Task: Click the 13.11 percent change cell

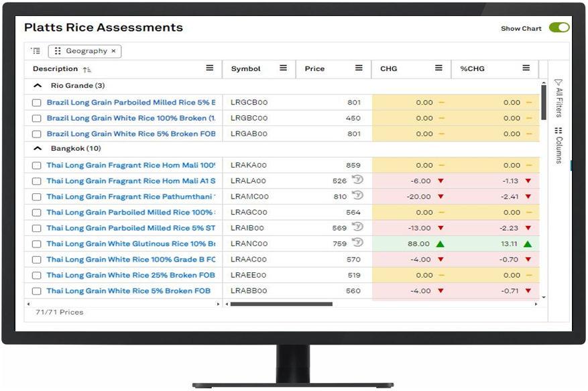Action: point(495,244)
